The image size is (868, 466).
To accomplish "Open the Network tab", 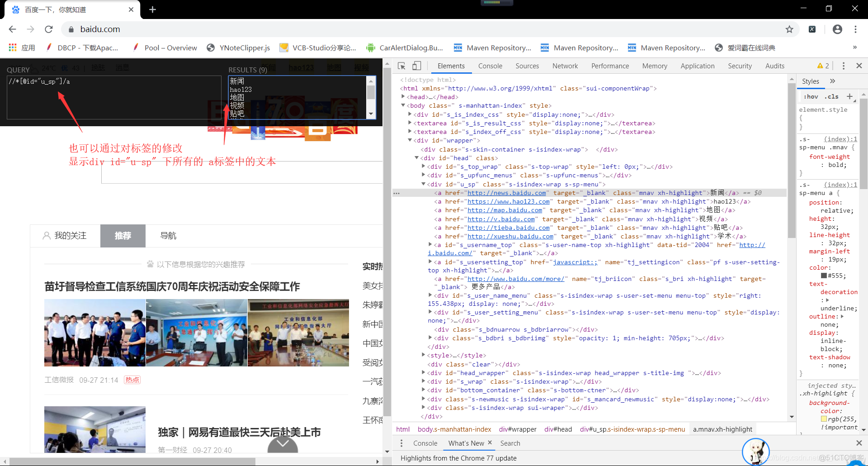I will (565, 66).
